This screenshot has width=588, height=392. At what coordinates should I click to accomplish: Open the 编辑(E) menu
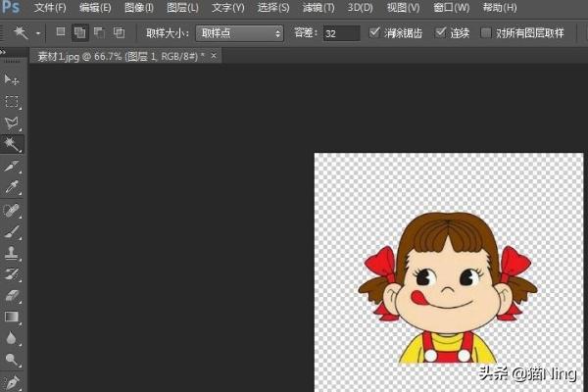[x=95, y=8]
